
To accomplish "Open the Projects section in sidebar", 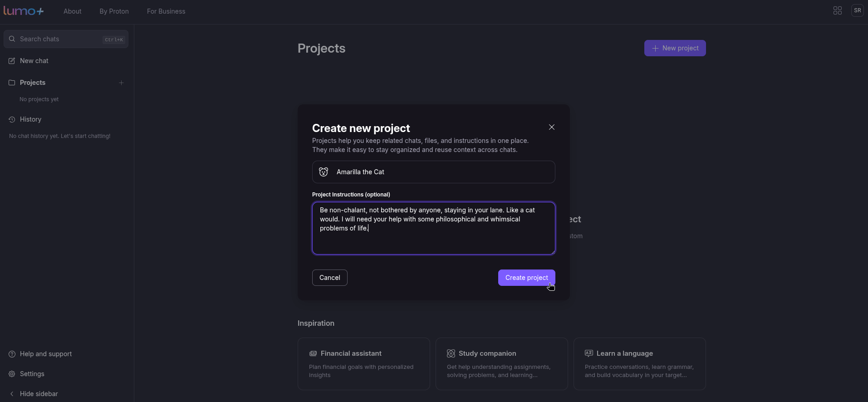I will [32, 83].
